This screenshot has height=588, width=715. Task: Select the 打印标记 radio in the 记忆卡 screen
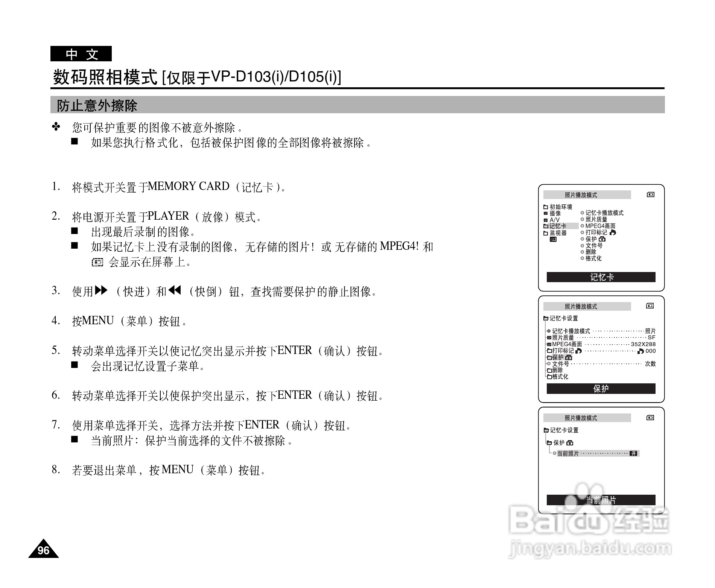click(x=583, y=232)
